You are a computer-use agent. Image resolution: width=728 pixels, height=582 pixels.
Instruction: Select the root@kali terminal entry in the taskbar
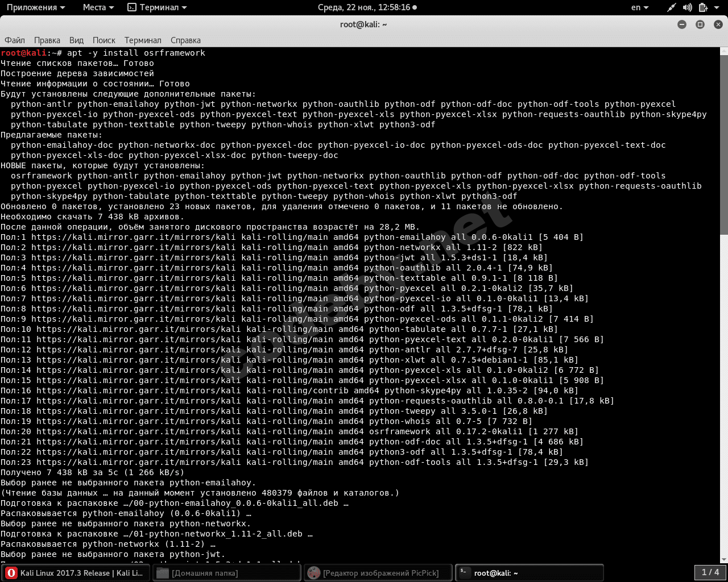529,572
